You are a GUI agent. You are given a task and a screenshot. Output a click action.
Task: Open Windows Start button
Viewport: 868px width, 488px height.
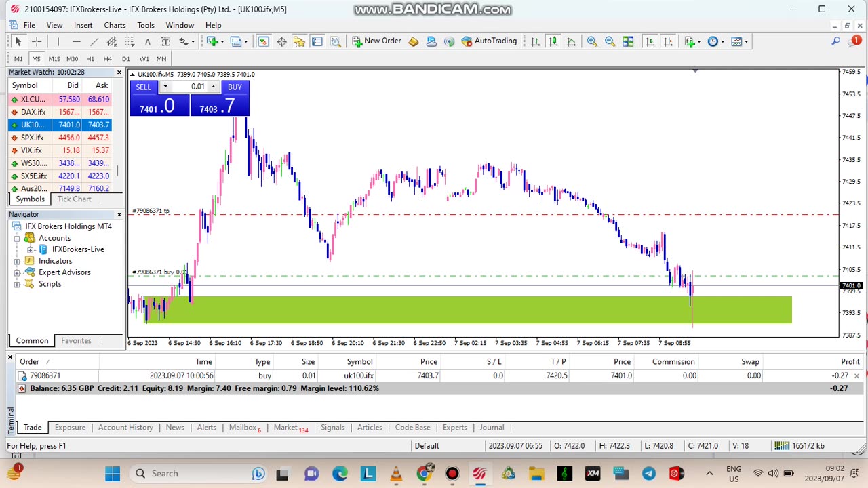coord(113,474)
